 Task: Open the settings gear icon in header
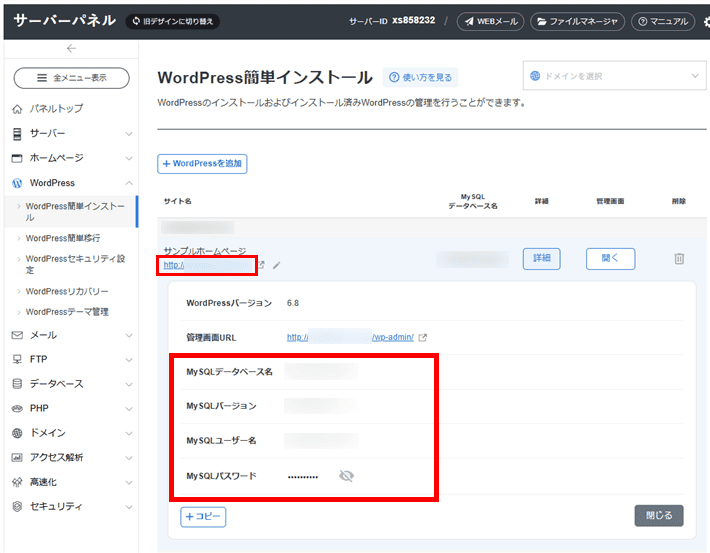(x=707, y=21)
